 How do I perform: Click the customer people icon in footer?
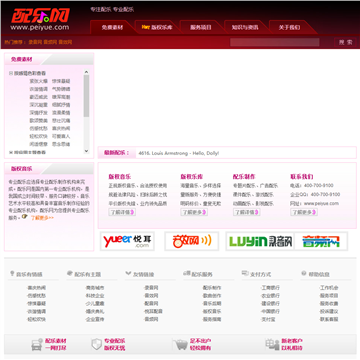272,344
